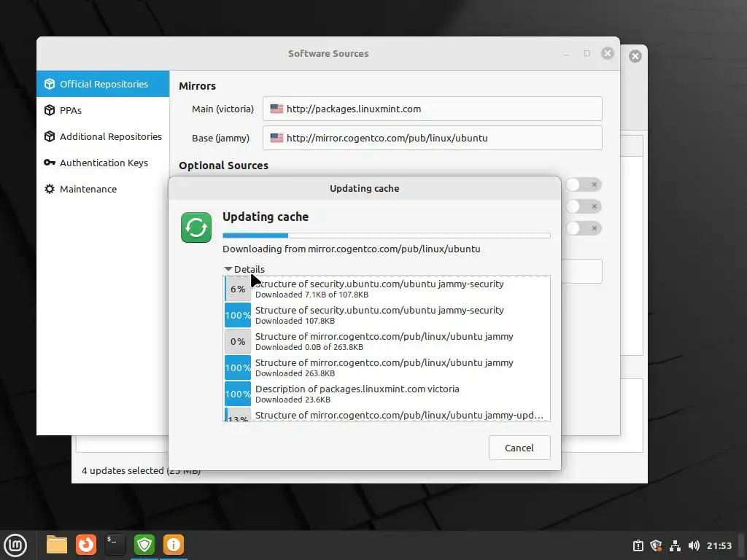Open the Linux Mint start menu
747x560 pixels.
click(x=16, y=545)
